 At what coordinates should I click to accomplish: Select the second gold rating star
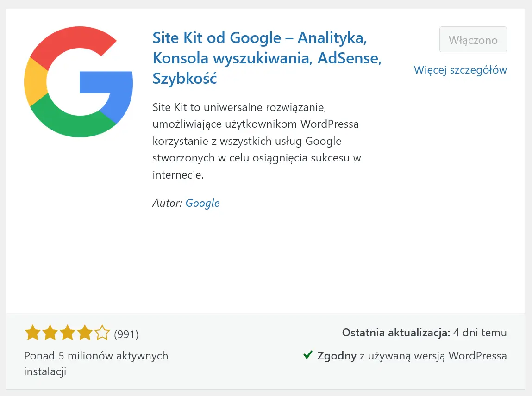click(x=49, y=332)
